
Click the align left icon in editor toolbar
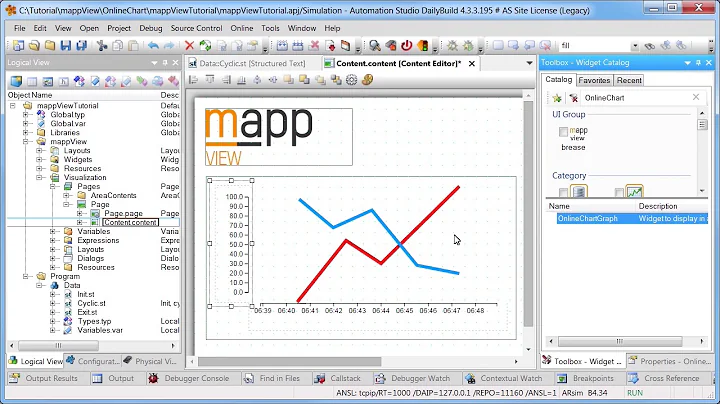click(x=194, y=80)
